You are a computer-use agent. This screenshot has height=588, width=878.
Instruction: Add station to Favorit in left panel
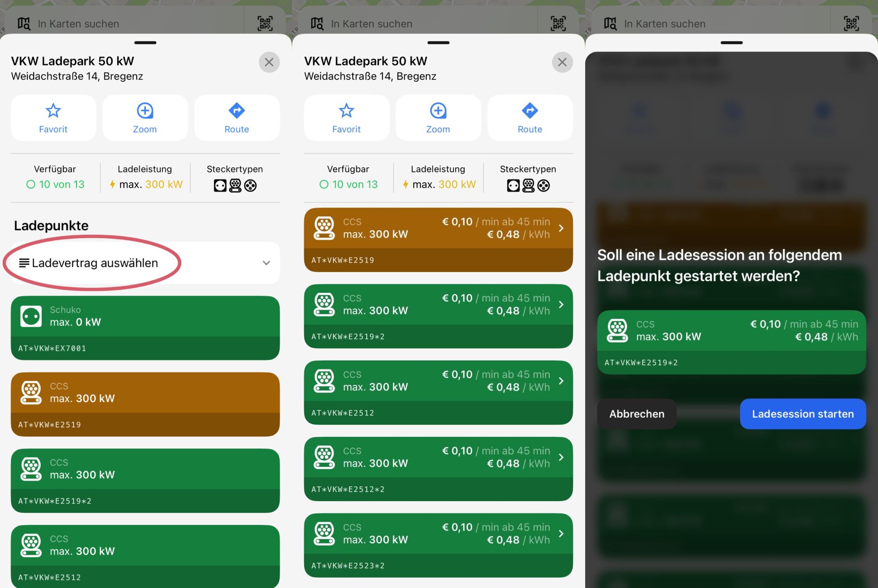pos(53,118)
